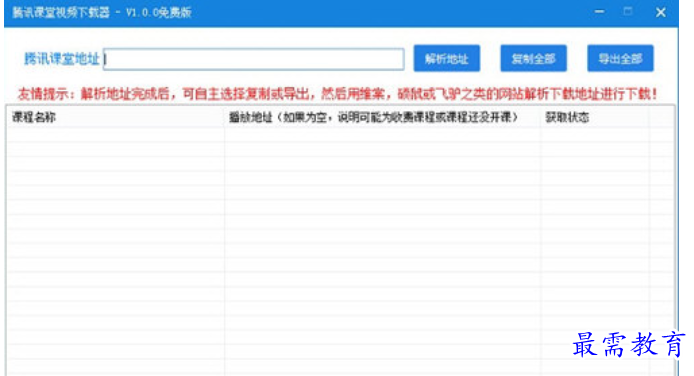Viewport: 694px width, 376px height.
Task: Click the 导出全部 button
Action: (x=620, y=58)
